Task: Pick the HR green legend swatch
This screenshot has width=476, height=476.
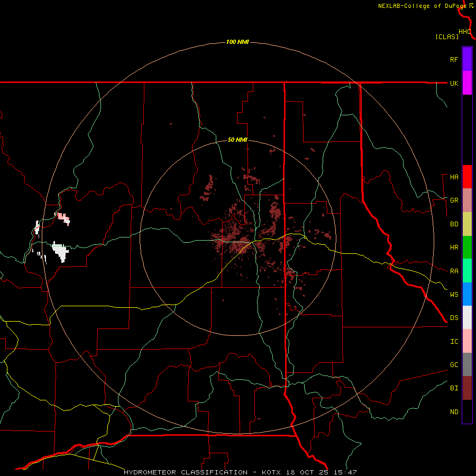Action: (x=467, y=247)
